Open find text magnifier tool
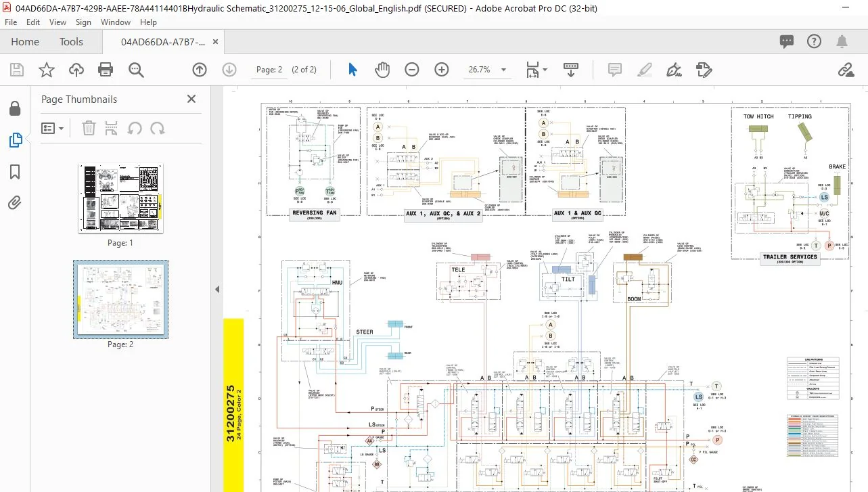 click(136, 70)
